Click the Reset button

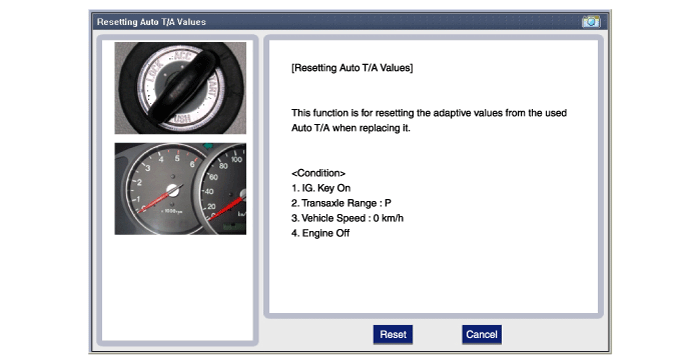[393, 334]
